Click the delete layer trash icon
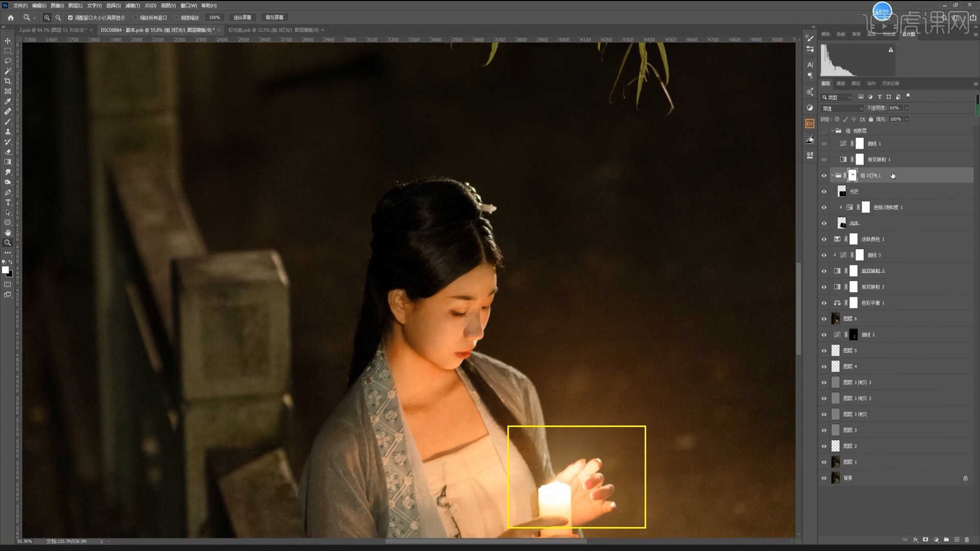This screenshot has height=551, width=980. tap(967, 540)
